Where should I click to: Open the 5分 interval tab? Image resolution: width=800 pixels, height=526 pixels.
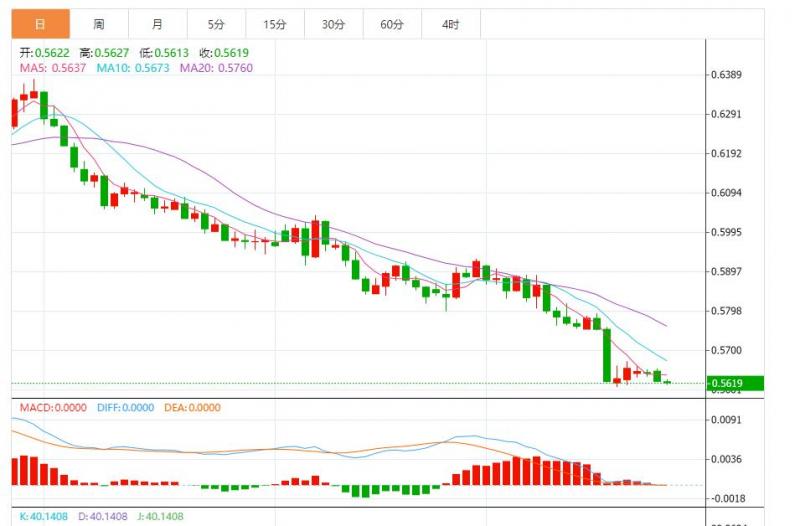216,24
